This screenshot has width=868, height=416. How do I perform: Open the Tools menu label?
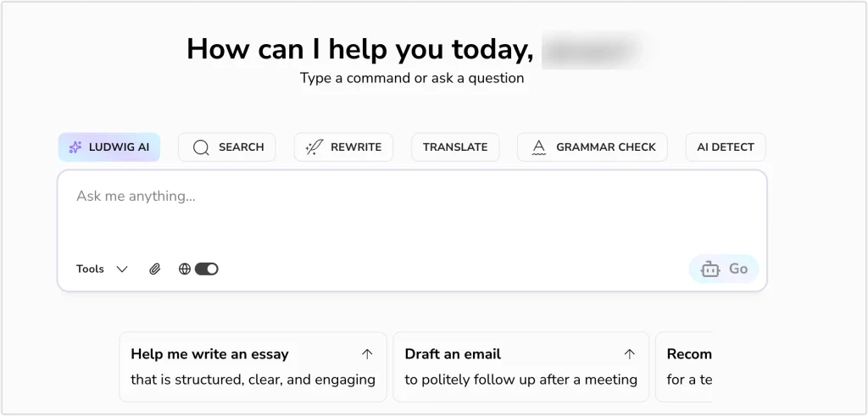90,269
